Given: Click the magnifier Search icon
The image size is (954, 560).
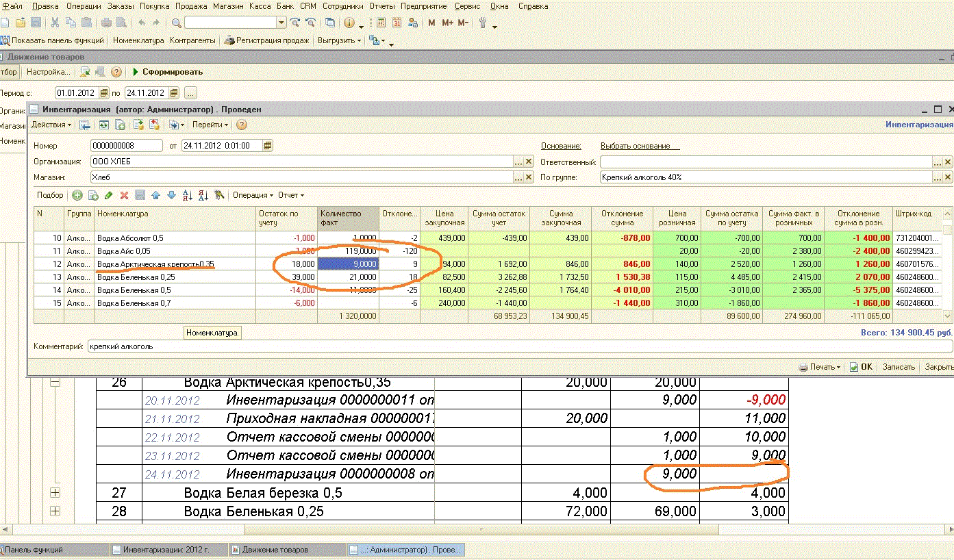Looking at the screenshot, I should click(177, 23).
